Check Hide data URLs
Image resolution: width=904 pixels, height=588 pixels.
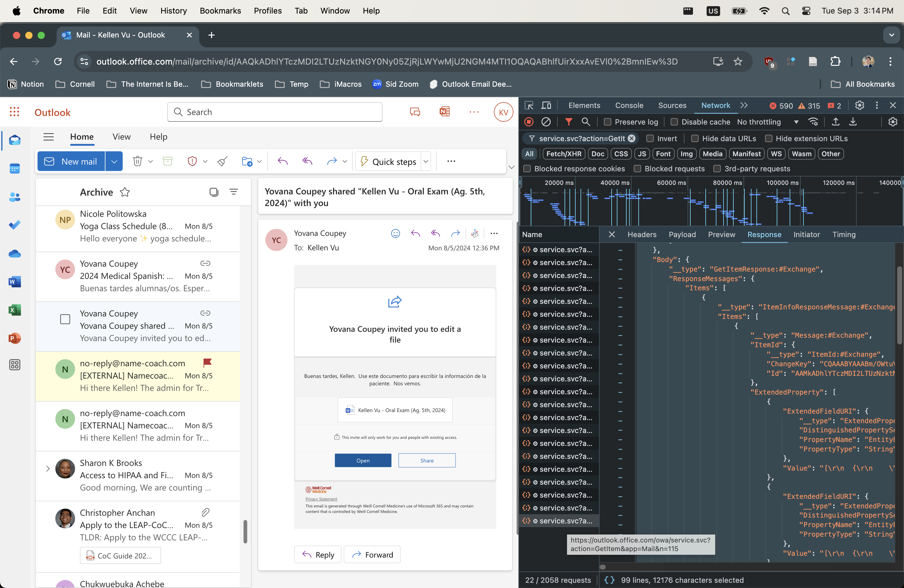click(x=695, y=139)
